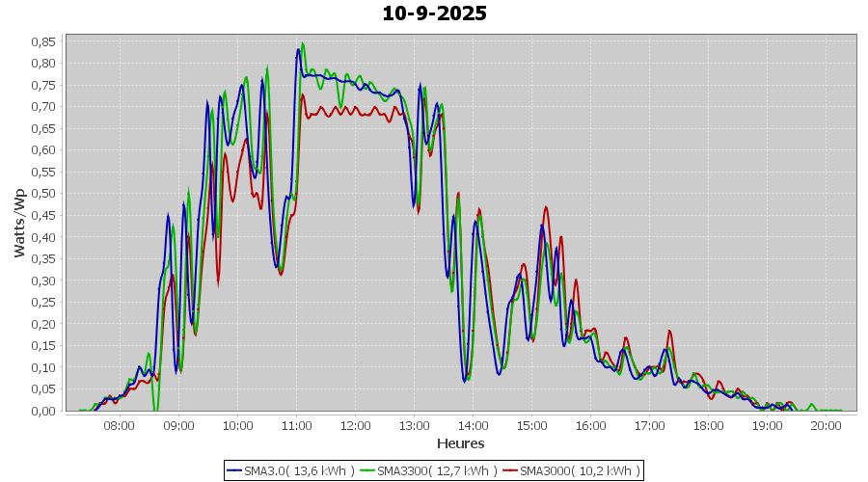Click the 0,20 y-axis tick label
The height and width of the screenshot is (482, 868).
click(x=43, y=324)
